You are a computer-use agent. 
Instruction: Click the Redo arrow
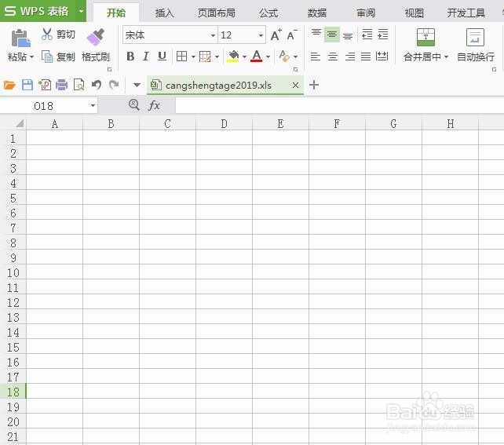114,85
